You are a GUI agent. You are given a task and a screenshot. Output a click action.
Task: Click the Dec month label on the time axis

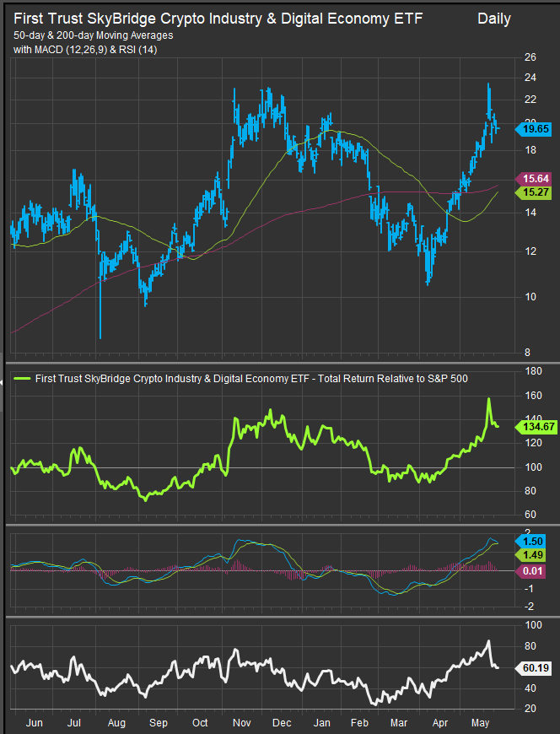point(282,723)
